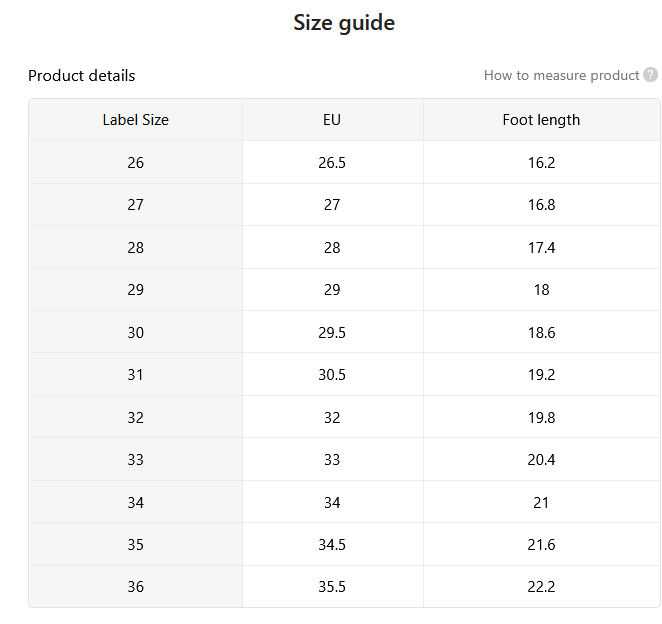This screenshot has width=662, height=624.
Task: Click foot length 22.2 cell
Action: pos(541,586)
